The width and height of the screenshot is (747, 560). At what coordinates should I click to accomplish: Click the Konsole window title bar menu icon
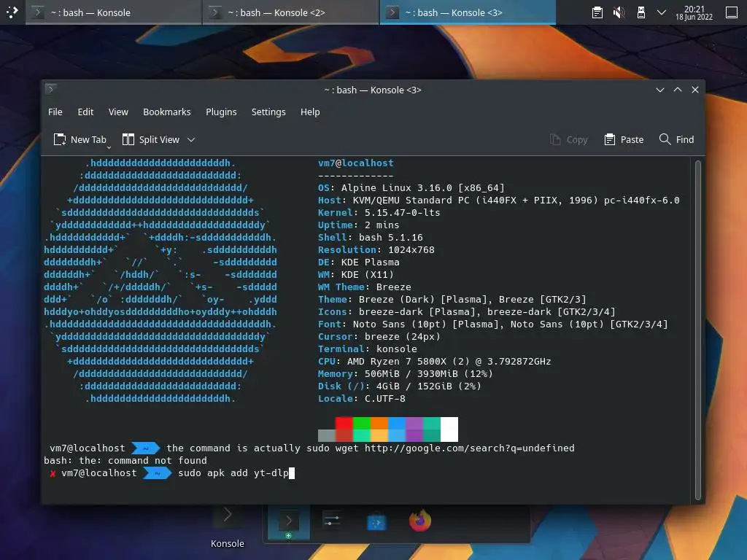51,90
